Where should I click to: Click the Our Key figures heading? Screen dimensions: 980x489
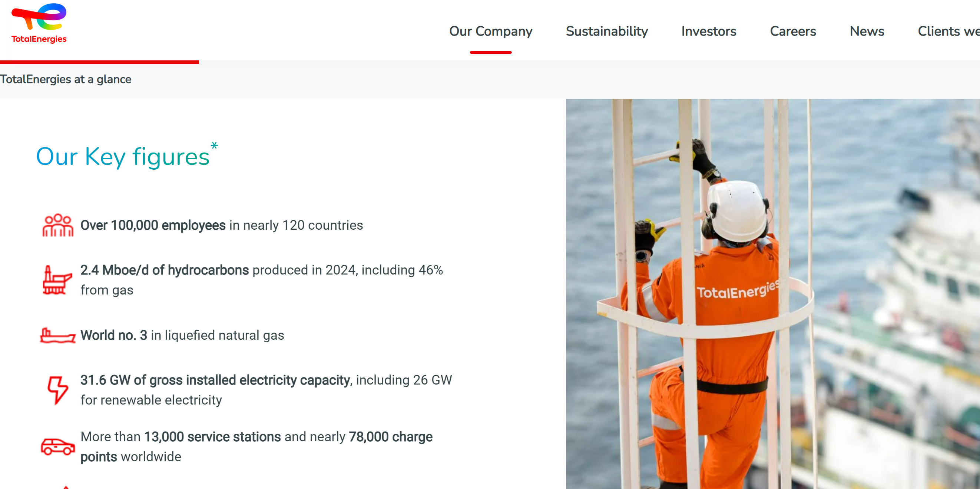pos(122,157)
